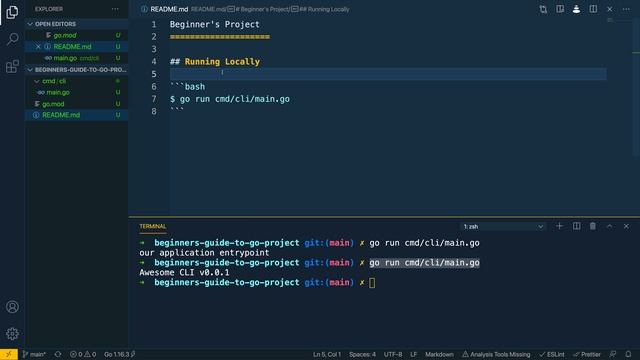640x360 pixels.
Task: Open problems view via errors and warnings count
Action: coord(83,354)
